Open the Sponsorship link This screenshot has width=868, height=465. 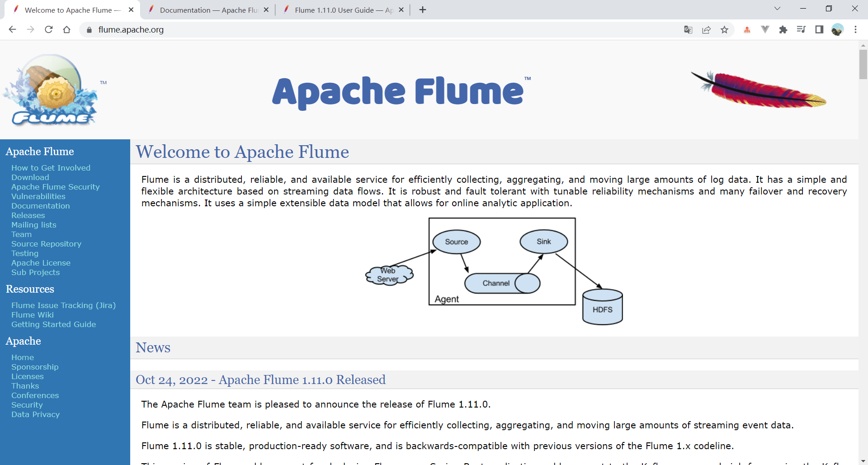click(35, 367)
